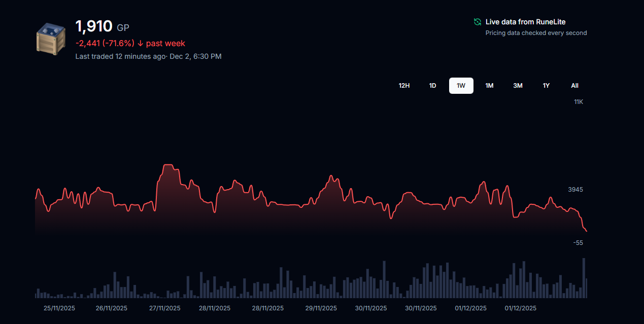This screenshot has width=644, height=324.
Task: Click the 3945 y-axis label
Action: point(575,190)
